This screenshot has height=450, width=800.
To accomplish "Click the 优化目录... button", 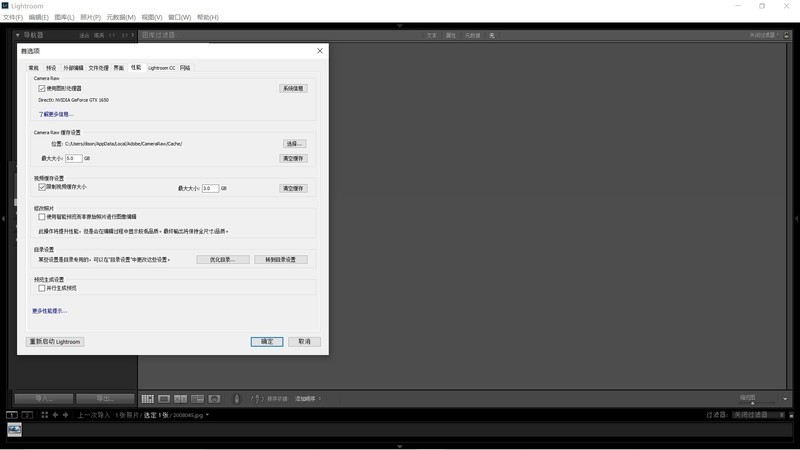I will coord(222,259).
